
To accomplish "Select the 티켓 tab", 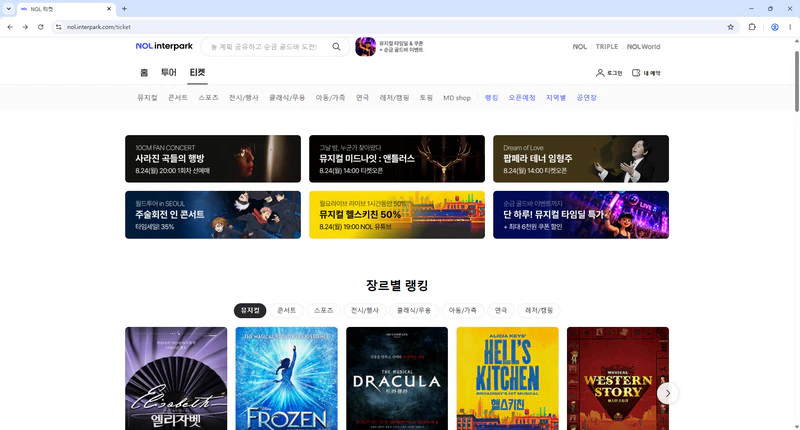I will pos(197,72).
